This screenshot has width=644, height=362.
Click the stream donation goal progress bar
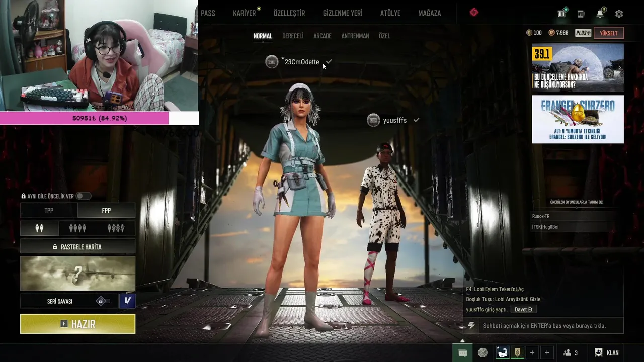(99, 118)
